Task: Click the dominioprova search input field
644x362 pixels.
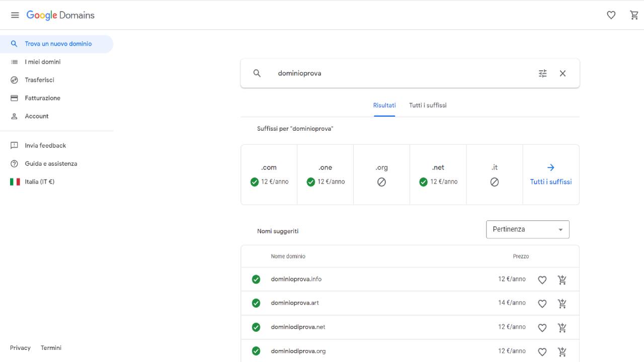Action: click(352, 73)
